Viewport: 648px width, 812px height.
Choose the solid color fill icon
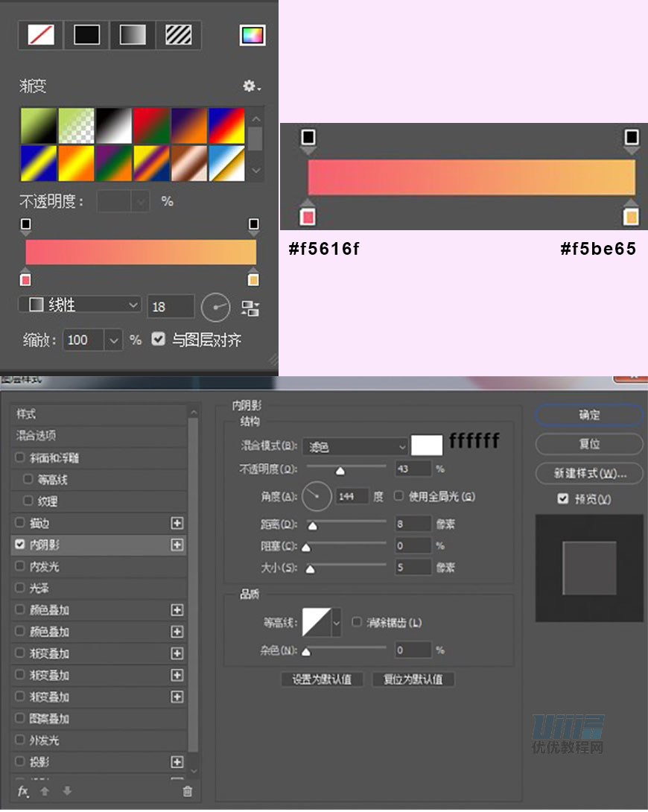86,35
